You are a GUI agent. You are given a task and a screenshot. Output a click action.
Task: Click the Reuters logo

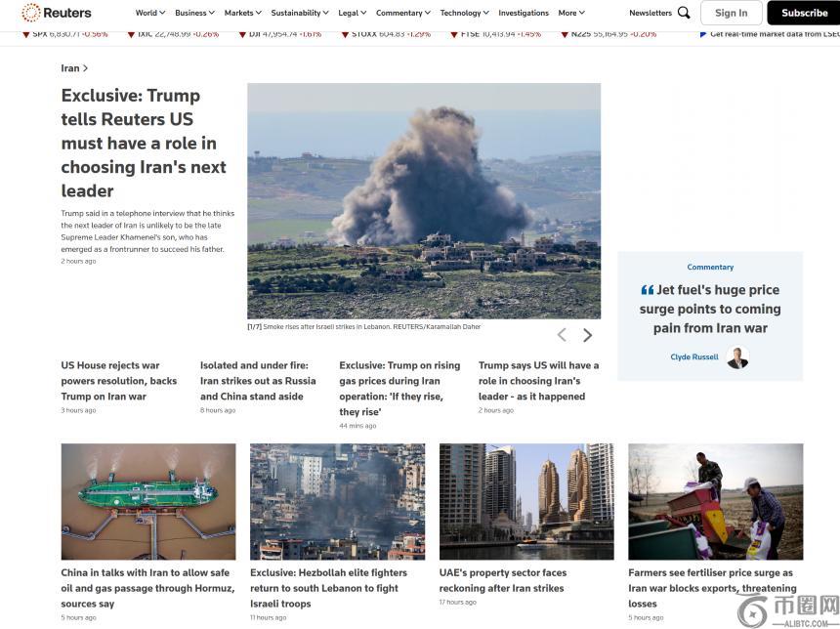click(x=57, y=13)
